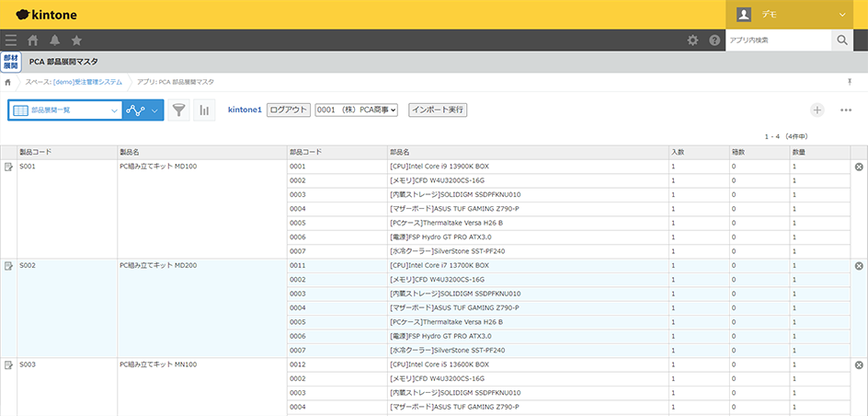Click the アプリ内検索 search field
Image resolution: width=868 pixels, height=416 pixels.
tap(778, 40)
